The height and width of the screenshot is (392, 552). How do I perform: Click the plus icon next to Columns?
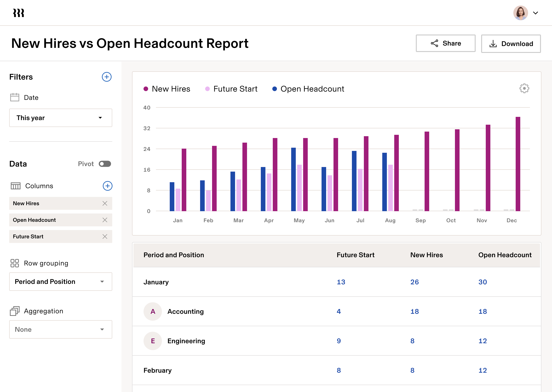[x=108, y=186]
